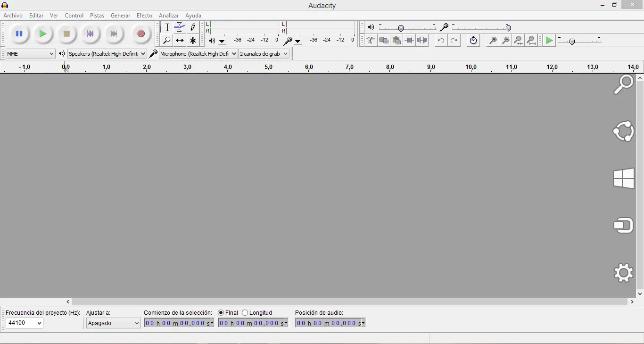Screen dimensions: 644x344
Task: Open the MME audio host dropdown
Action: (x=31, y=54)
